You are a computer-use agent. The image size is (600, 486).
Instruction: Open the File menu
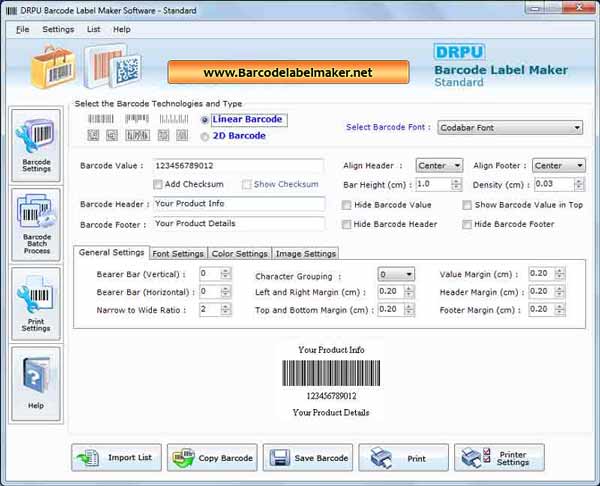tap(23, 29)
